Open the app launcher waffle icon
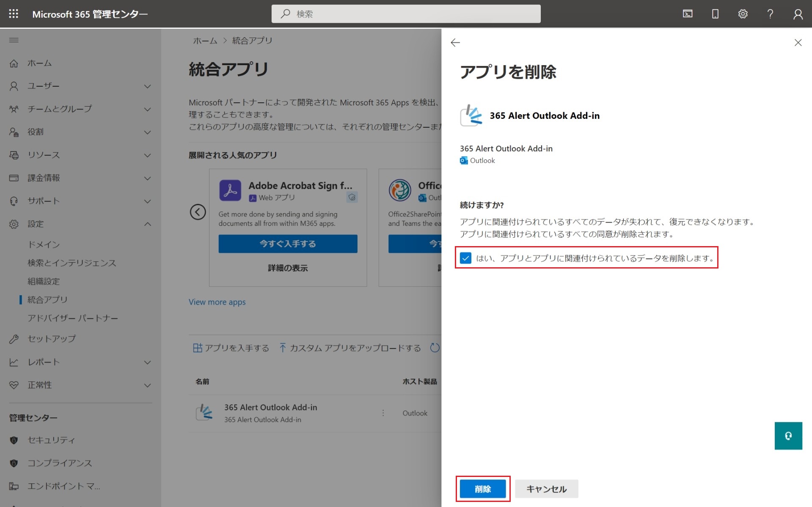The width and height of the screenshot is (812, 507). click(14, 14)
